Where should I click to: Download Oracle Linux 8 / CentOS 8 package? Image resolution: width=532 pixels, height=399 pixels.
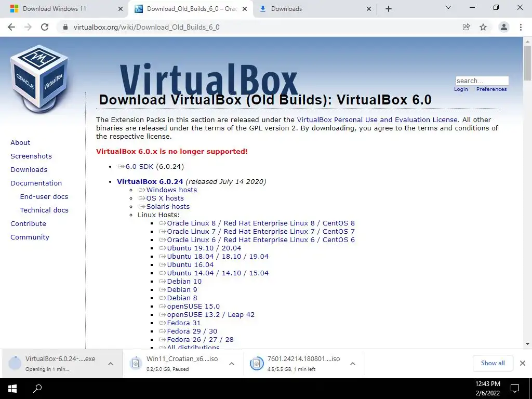(257, 223)
